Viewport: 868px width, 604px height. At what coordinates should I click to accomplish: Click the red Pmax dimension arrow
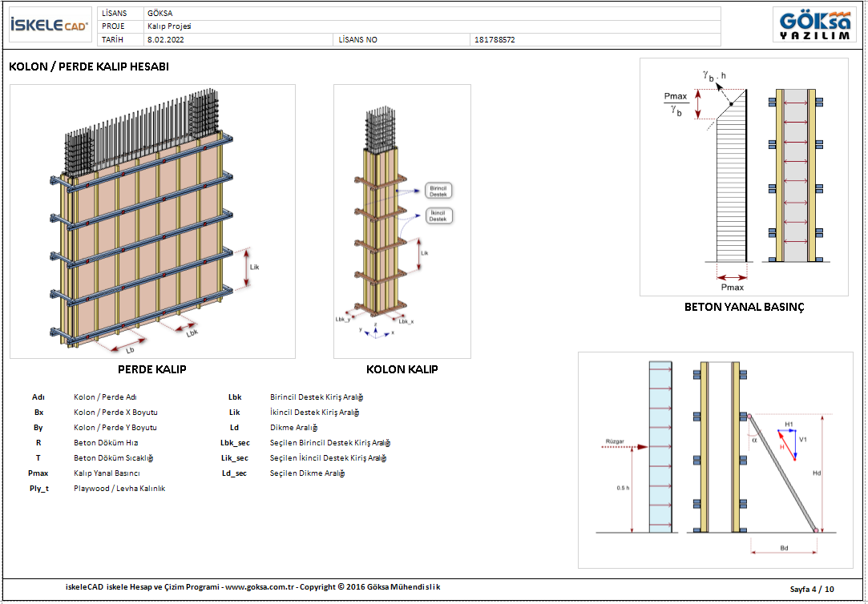click(x=731, y=276)
